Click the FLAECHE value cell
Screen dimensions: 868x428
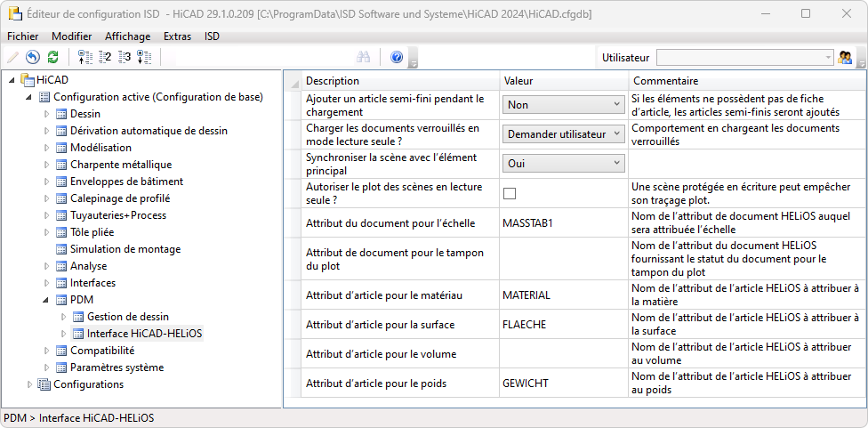(564, 325)
